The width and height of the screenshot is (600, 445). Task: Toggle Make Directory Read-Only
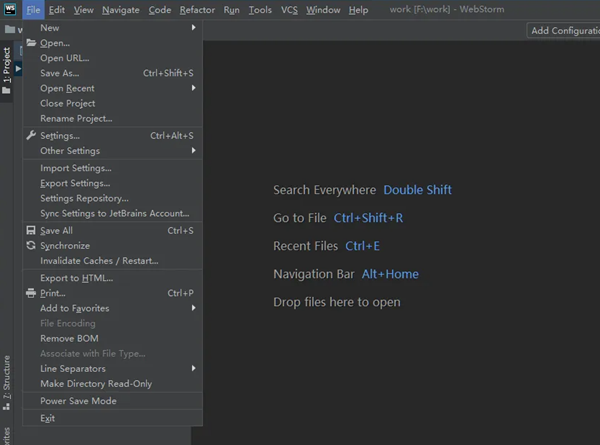[96, 384]
